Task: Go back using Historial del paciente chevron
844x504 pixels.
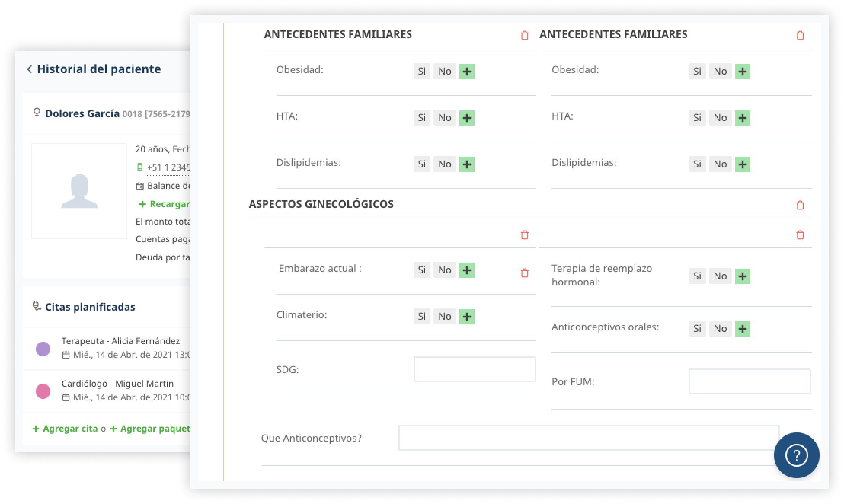Action: pyautogui.click(x=30, y=69)
